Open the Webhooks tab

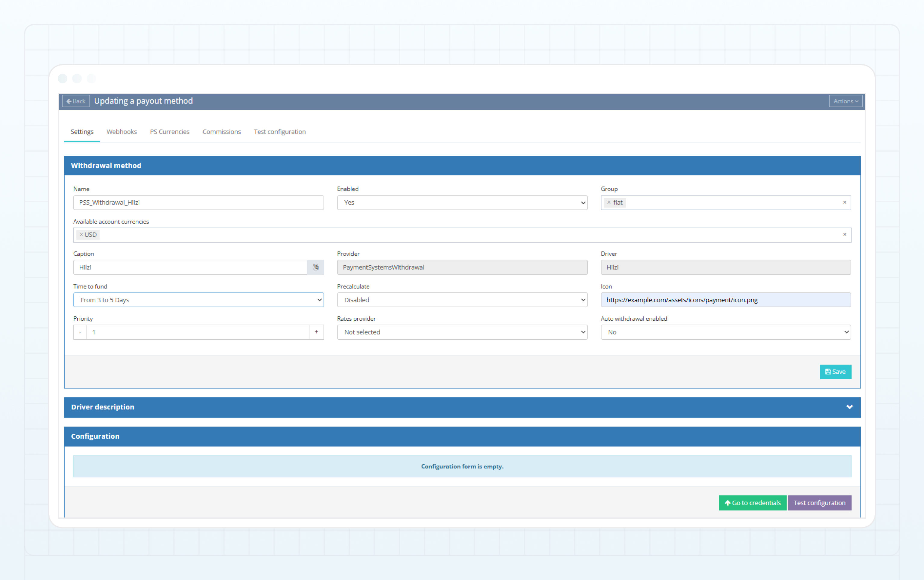click(x=122, y=131)
